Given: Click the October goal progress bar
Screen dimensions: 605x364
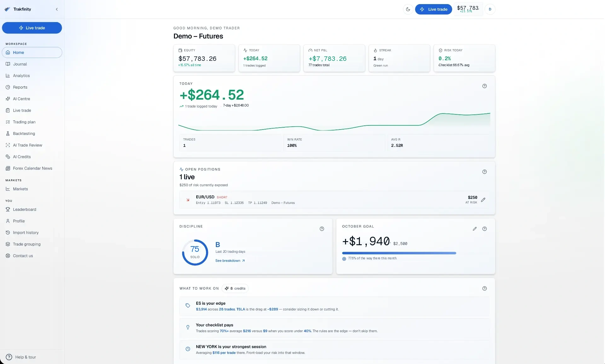Looking at the screenshot, I should point(399,253).
